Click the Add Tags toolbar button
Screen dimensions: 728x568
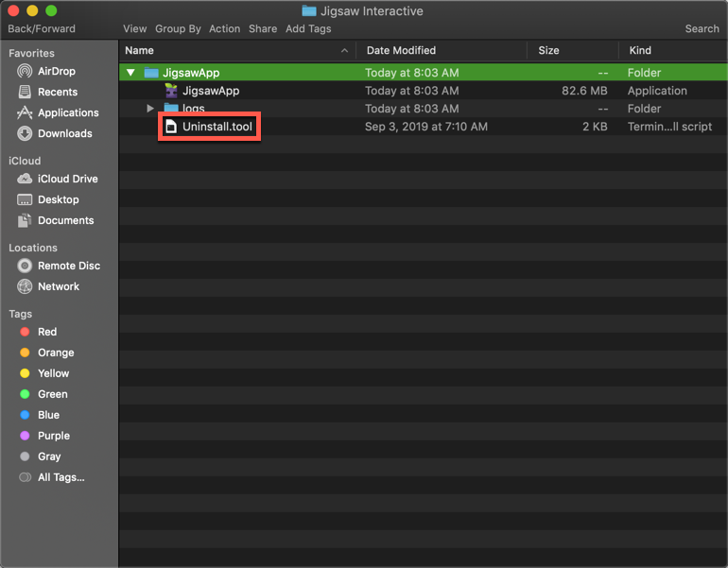pos(308,29)
